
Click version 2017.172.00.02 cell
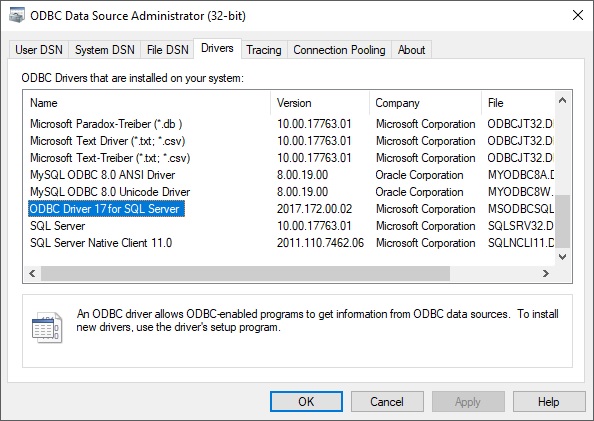tap(314, 209)
